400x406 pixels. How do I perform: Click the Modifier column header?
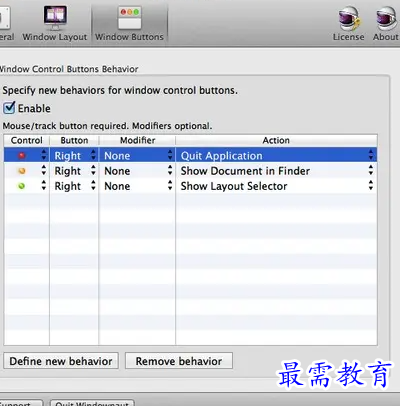pos(137,140)
